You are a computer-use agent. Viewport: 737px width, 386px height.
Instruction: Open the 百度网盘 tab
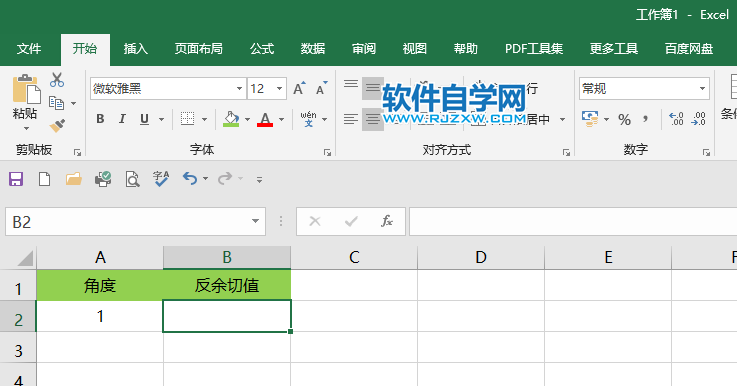coord(689,48)
